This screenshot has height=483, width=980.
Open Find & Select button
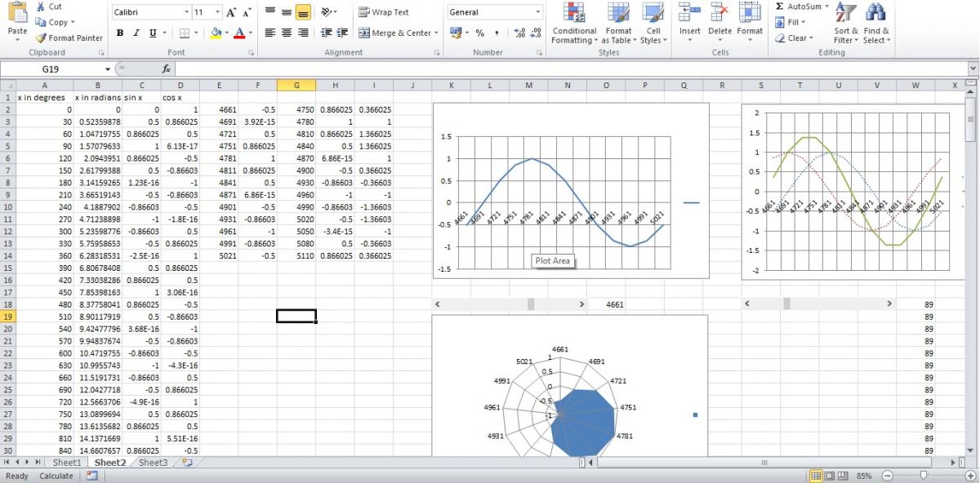(x=875, y=24)
